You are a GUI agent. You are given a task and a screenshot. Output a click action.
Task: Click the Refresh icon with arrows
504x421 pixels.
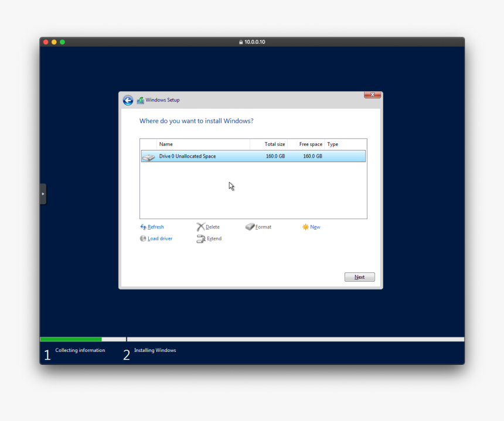(x=143, y=227)
